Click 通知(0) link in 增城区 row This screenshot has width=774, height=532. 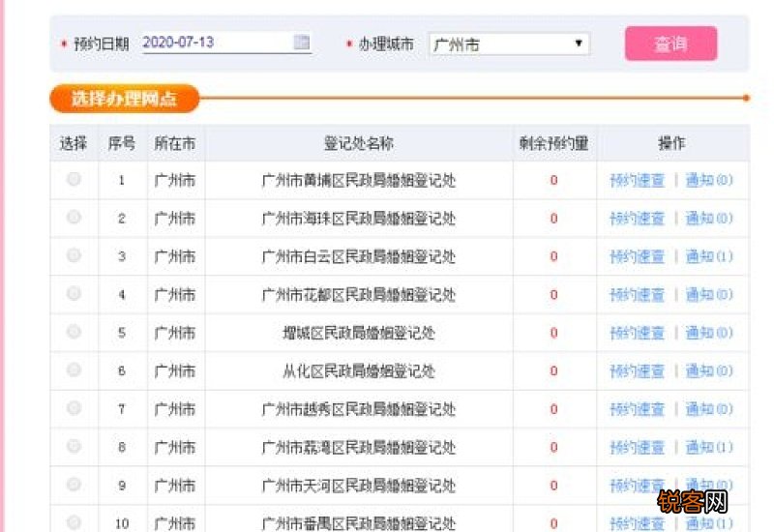(709, 333)
